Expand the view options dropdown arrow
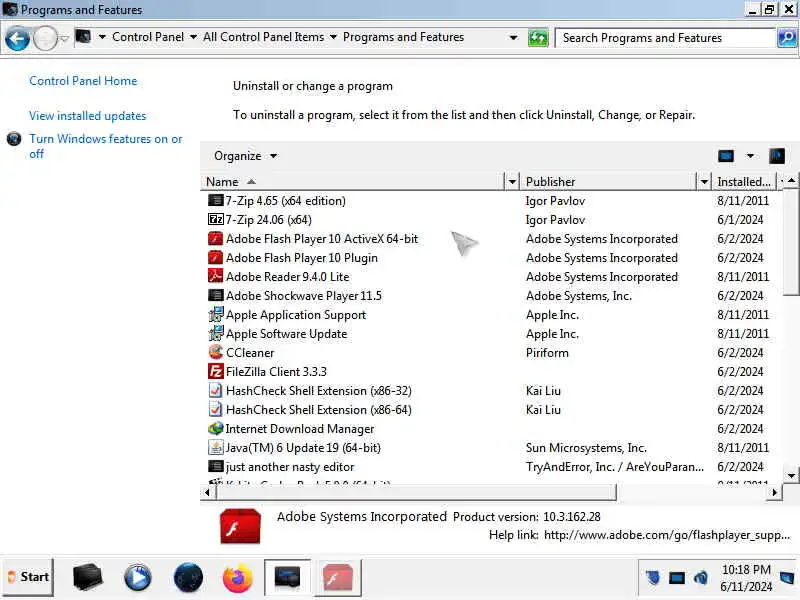The height and width of the screenshot is (600, 800). [750, 156]
